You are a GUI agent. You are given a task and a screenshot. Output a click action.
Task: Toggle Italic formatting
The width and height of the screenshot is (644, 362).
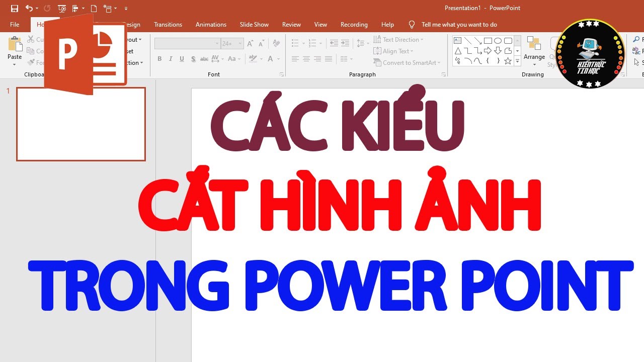click(171, 59)
